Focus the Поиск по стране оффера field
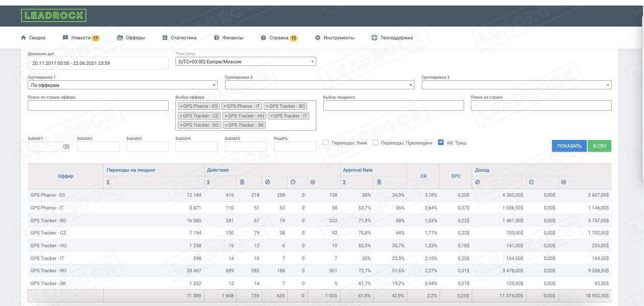644x306 pixels. pyautogui.click(x=98, y=105)
